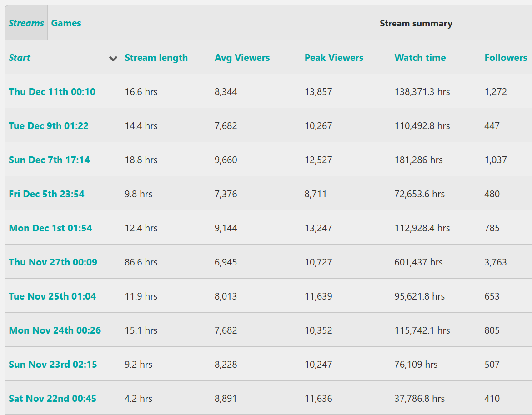Screen dimensions: 532x415
Task: Click the Stream summary heading
Action: tap(416, 23)
